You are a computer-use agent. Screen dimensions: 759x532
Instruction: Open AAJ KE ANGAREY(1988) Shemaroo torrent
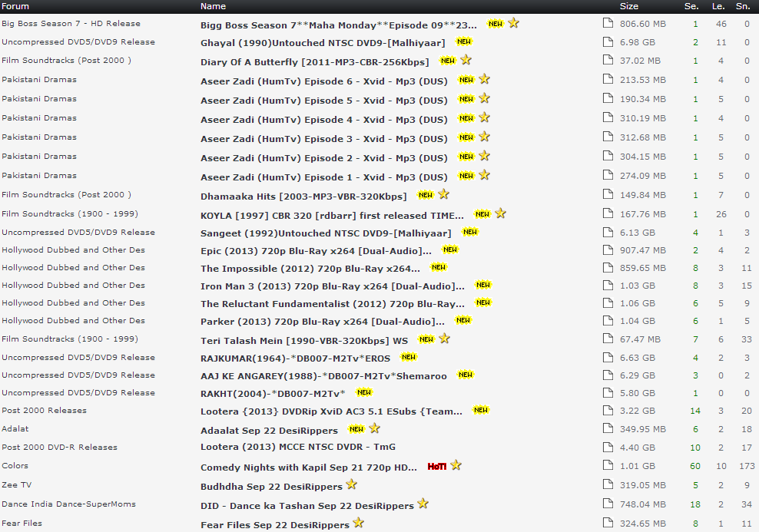tap(323, 376)
